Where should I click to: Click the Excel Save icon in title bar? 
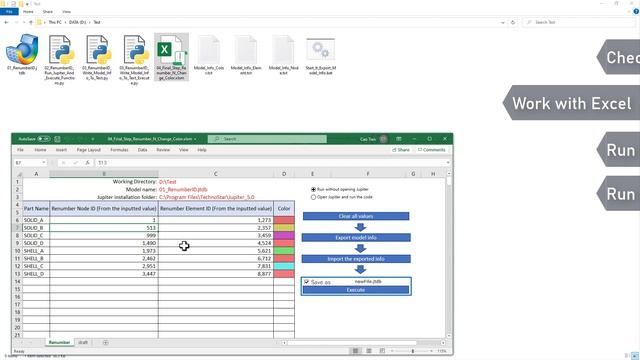point(57,139)
